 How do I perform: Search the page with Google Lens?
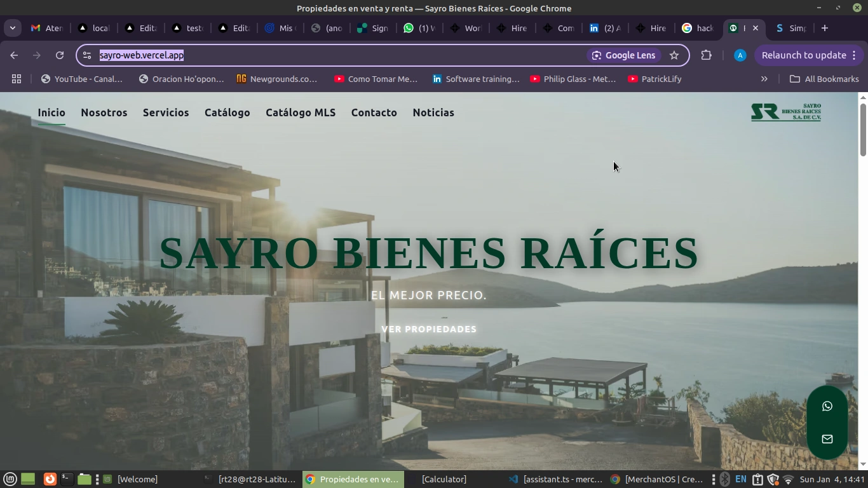tap(623, 55)
